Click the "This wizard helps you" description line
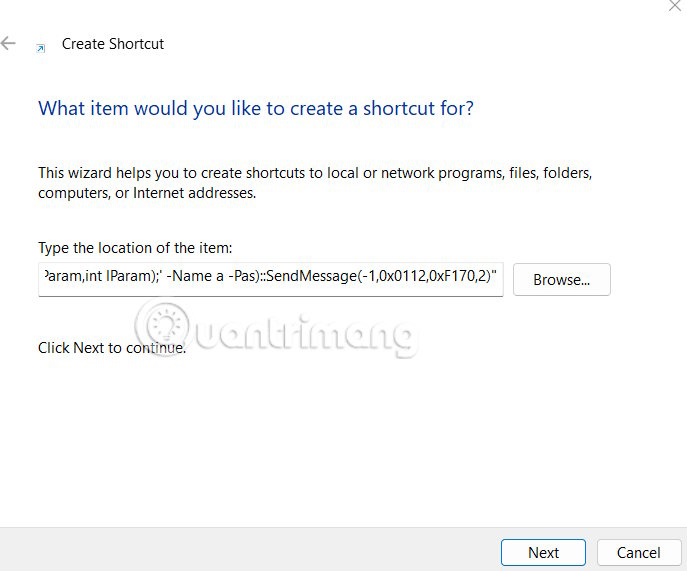This screenshot has height=571, width=687. click(x=315, y=173)
